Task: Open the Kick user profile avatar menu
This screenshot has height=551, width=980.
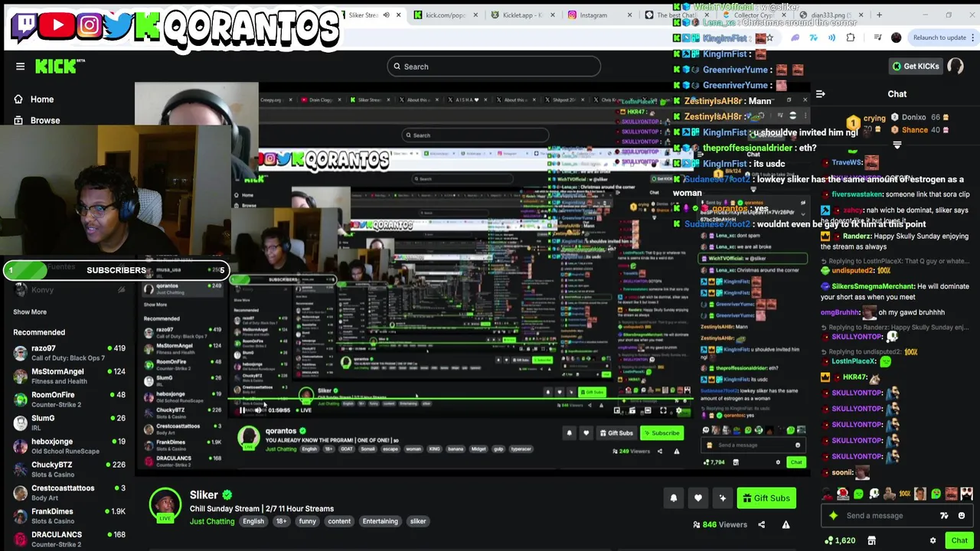Action: point(955,67)
